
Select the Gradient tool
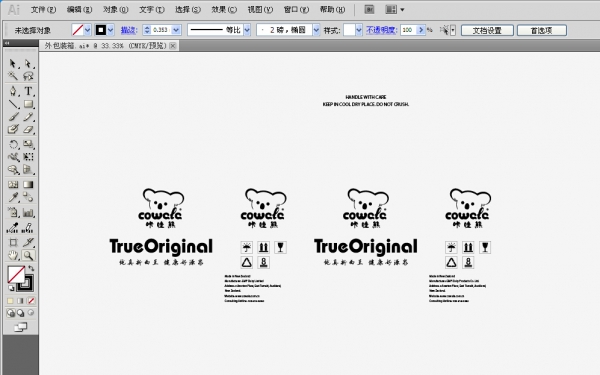click(28, 184)
